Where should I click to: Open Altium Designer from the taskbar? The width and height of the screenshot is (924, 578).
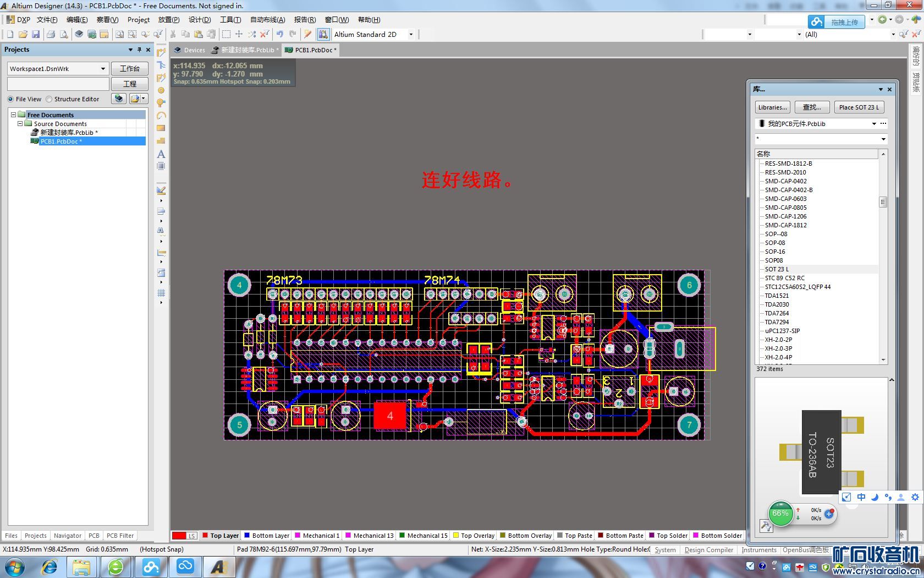(x=219, y=567)
